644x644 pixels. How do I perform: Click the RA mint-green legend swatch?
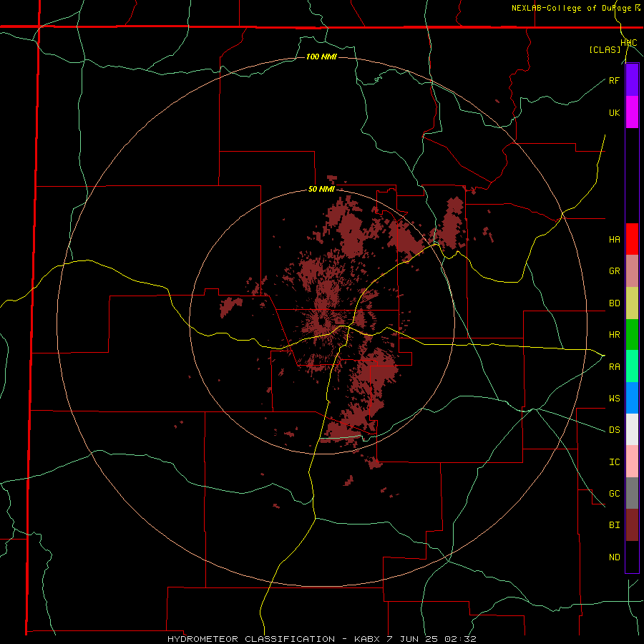[x=632, y=366]
